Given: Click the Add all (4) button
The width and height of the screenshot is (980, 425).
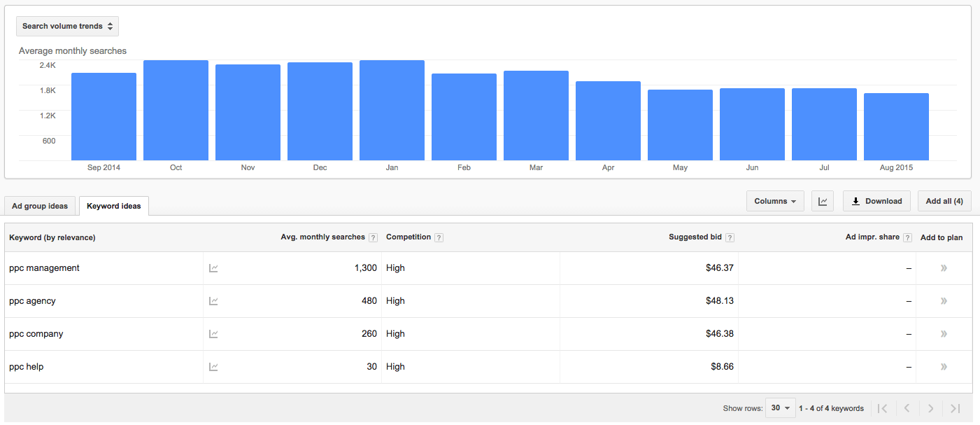Looking at the screenshot, I should pyautogui.click(x=944, y=201).
